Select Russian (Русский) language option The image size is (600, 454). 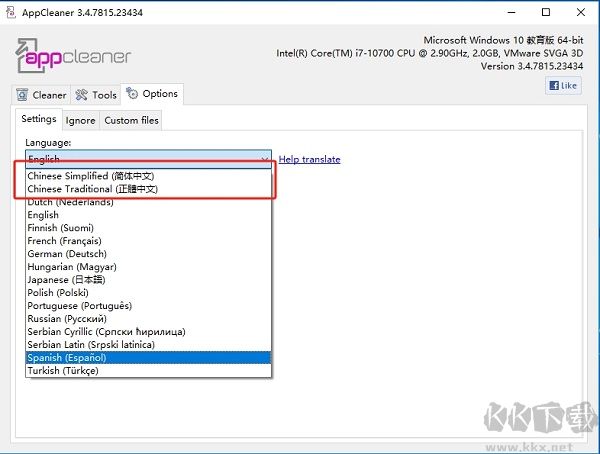(x=67, y=318)
